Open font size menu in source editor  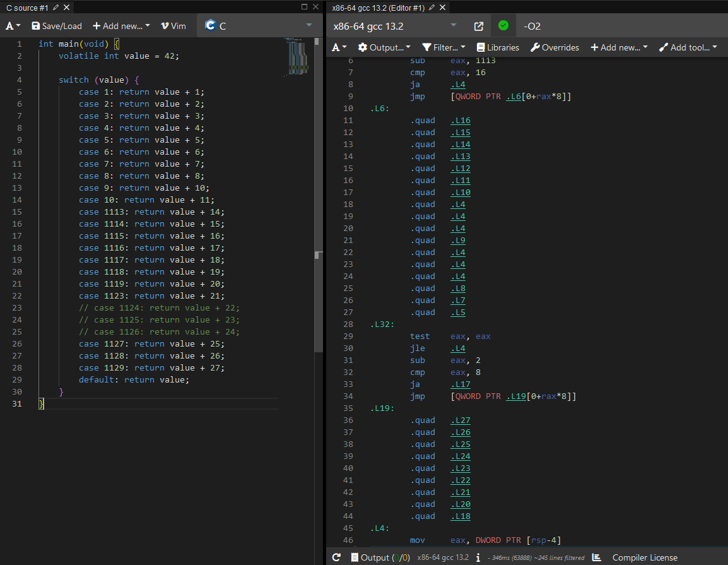[x=13, y=26]
